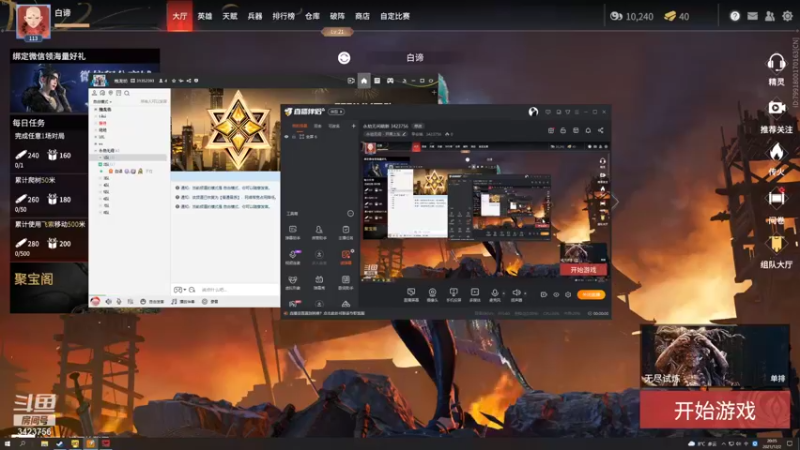The width and height of the screenshot is (800, 450).
Task: Add a scene with the plus button
Action: coord(354,126)
